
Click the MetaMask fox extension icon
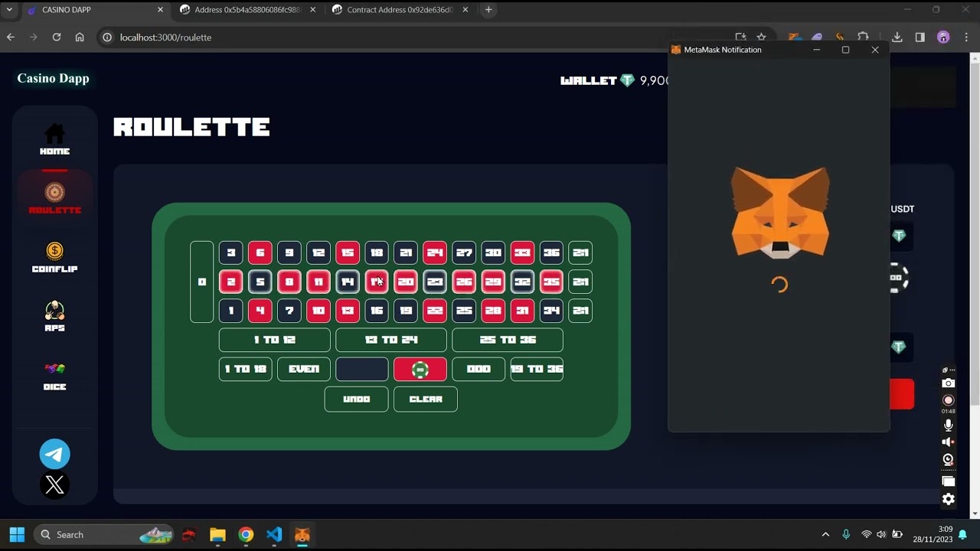pos(795,37)
